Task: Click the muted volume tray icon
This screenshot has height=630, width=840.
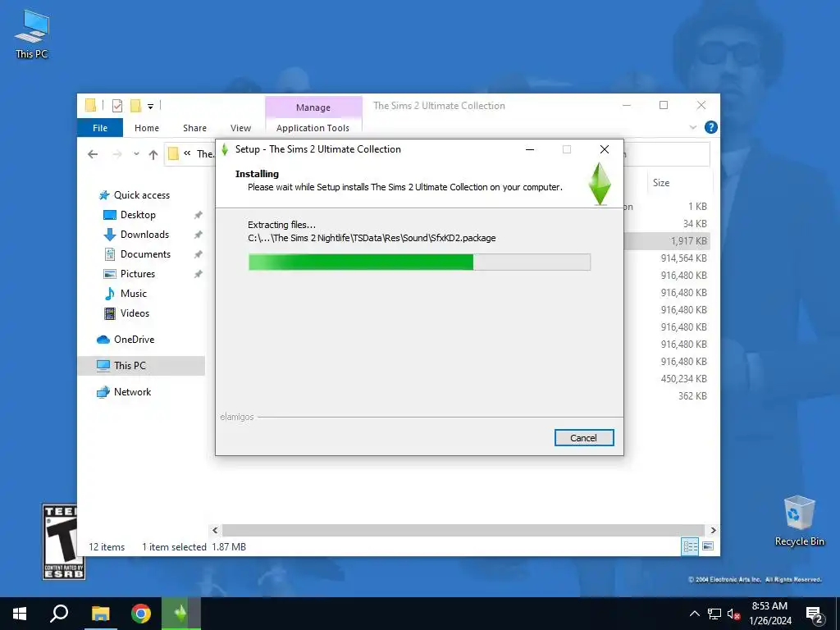Action: [733, 614]
